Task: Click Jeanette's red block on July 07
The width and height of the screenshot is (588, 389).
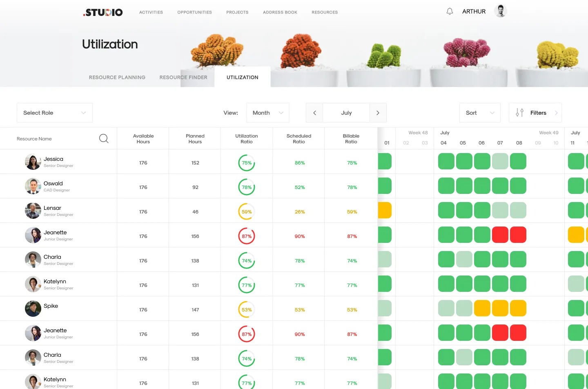Action: [x=500, y=235]
